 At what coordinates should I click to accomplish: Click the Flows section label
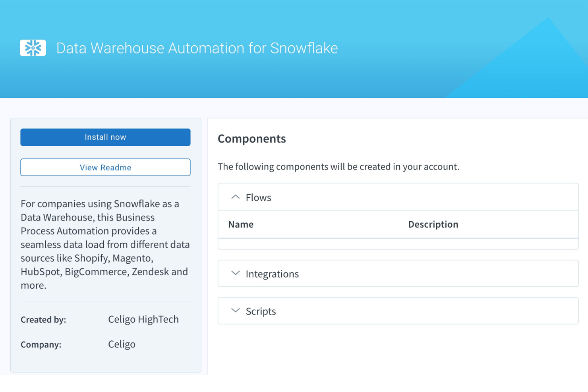(258, 197)
